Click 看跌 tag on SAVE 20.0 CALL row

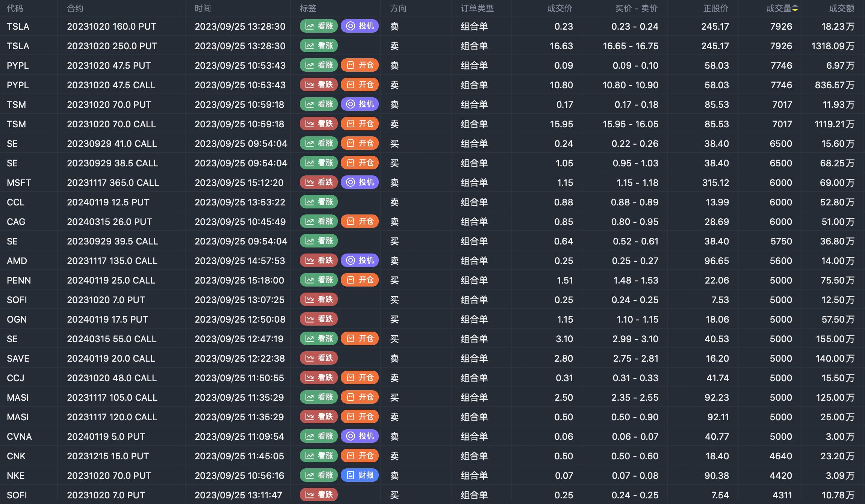319,358
